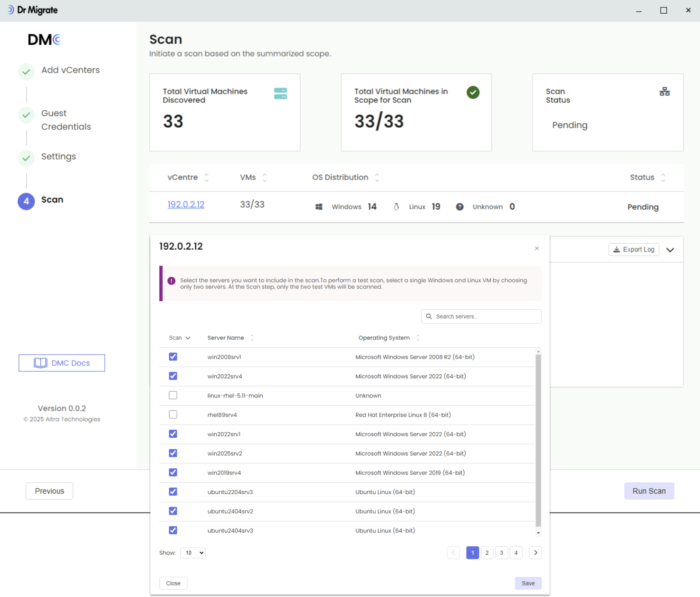Select the rhel89srv4 server name
The width and height of the screenshot is (700, 597).
222,415
